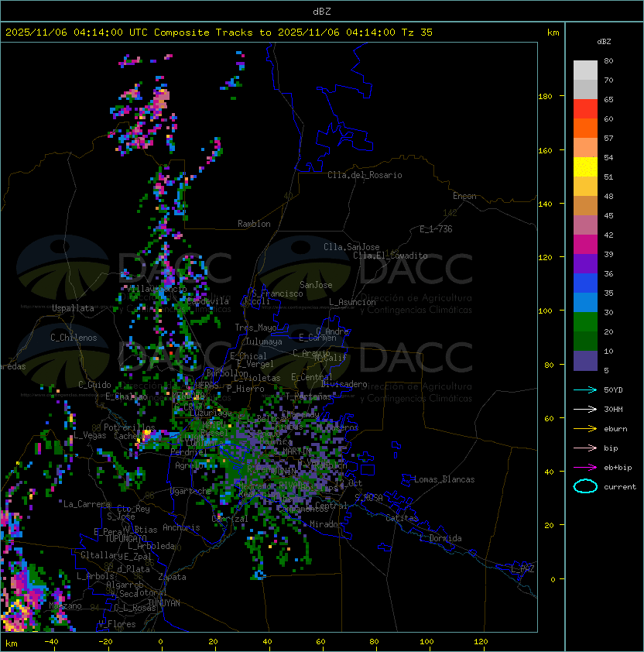Click the yellow eburn arrow in legend
The width and height of the screenshot is (644, 652).
click(585, 429)
